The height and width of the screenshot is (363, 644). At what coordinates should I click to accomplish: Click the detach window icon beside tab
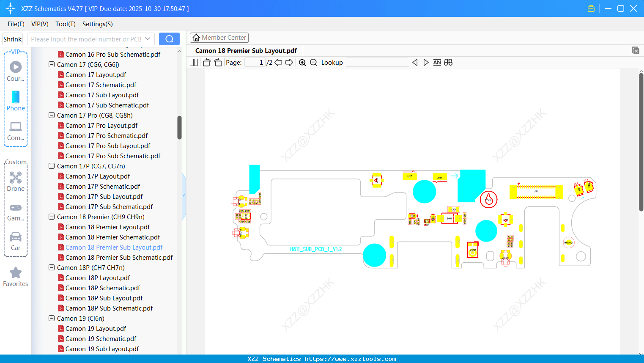636,50
